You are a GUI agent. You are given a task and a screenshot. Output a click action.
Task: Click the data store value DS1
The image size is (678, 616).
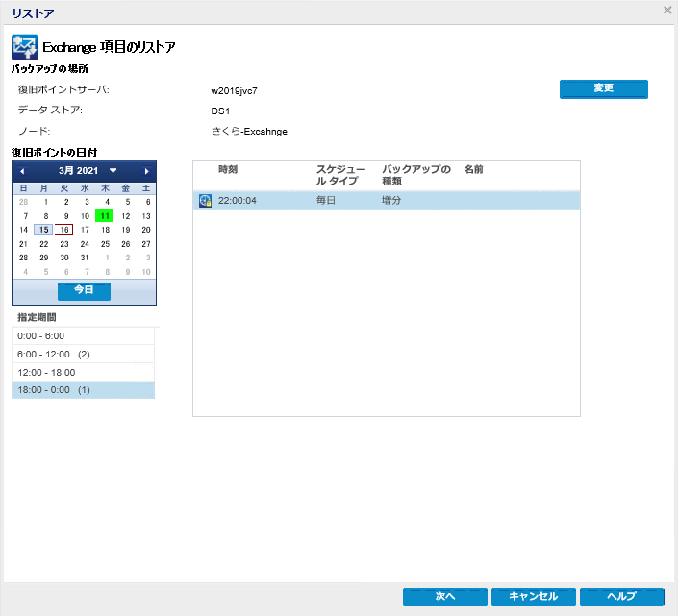click(220, 111)
